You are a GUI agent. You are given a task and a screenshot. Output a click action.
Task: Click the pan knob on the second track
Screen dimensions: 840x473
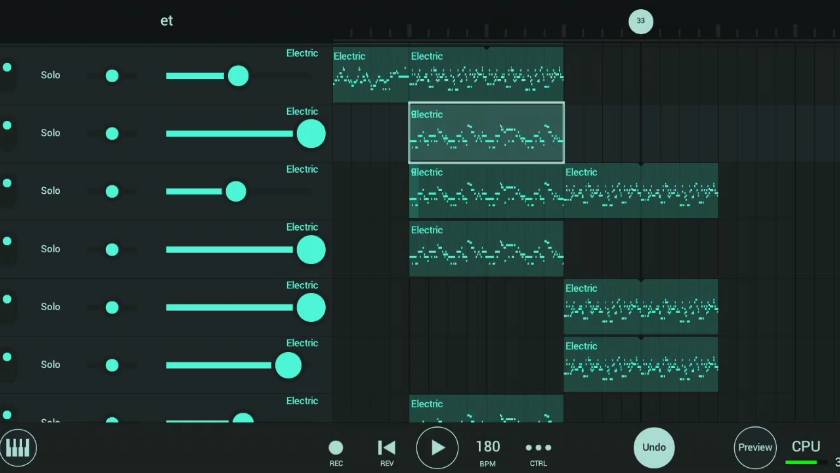pyautogui.click(x=112, y=133)
